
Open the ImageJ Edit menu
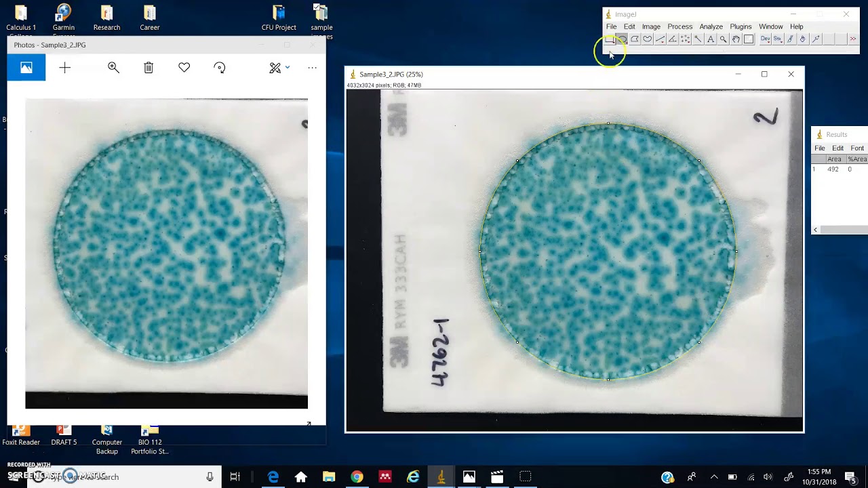(629, 26)
